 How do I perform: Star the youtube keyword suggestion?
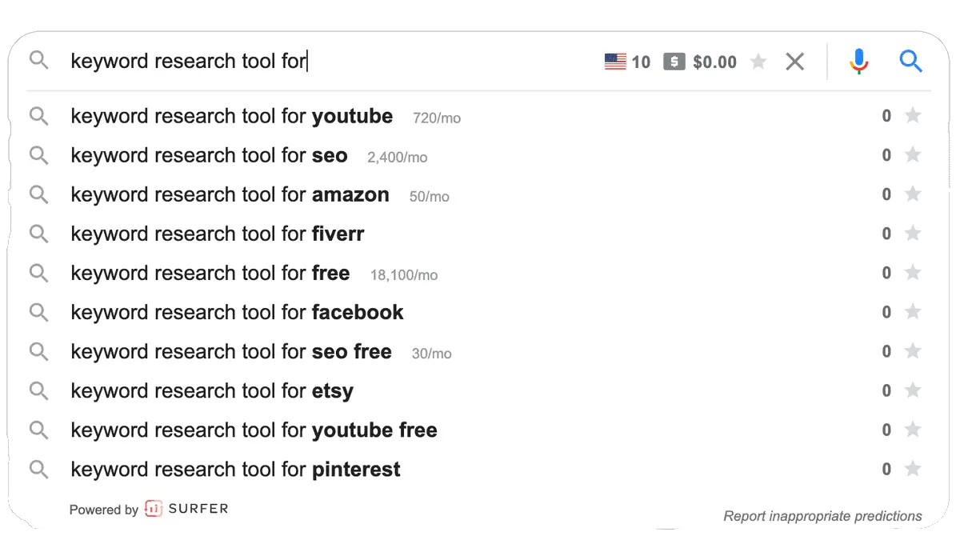click(x=912, y=116)
